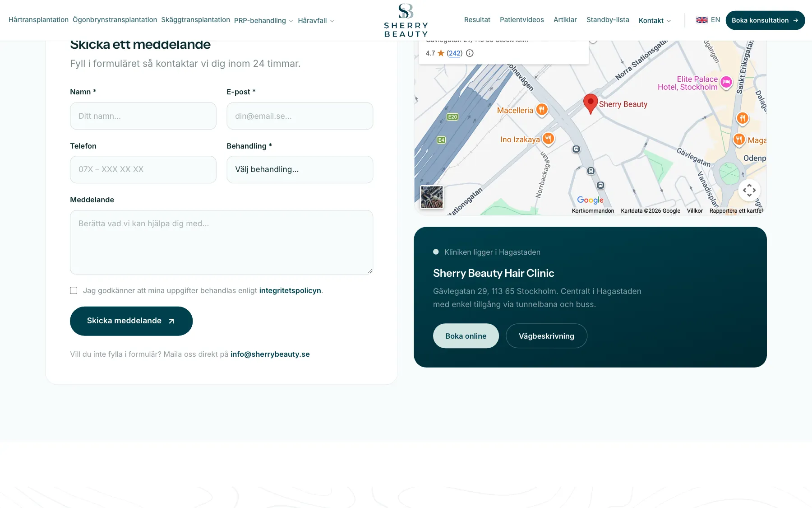
Task: Click the Macelleria restaurant marker
Action: point(542,110)
